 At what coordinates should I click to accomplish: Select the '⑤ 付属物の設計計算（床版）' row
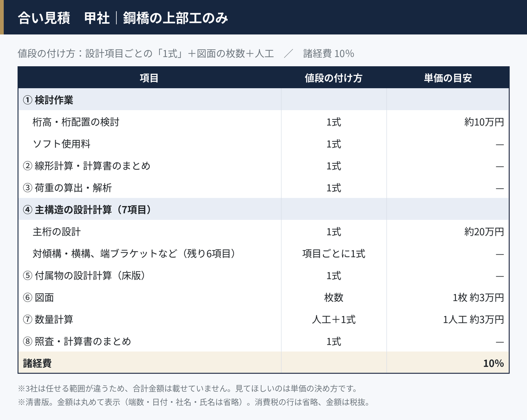[x=263, y=276]
